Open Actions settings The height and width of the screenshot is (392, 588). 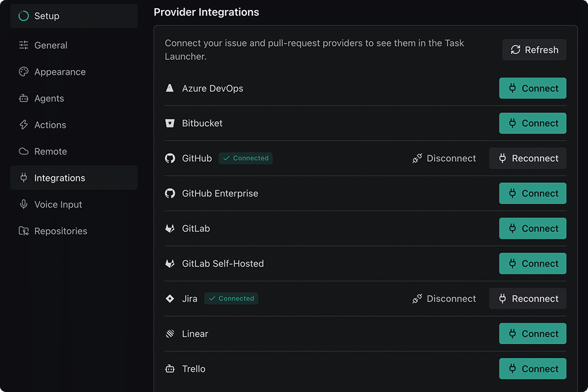click(74, 125)
